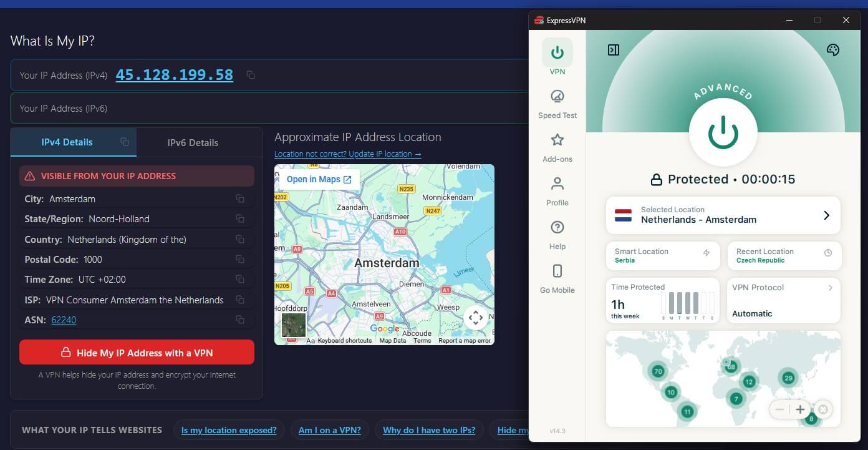The width and height of the screenshot is (868, 450).
Task: Open Keyboard shortcuts on the map
Action: tap(344, 341)
